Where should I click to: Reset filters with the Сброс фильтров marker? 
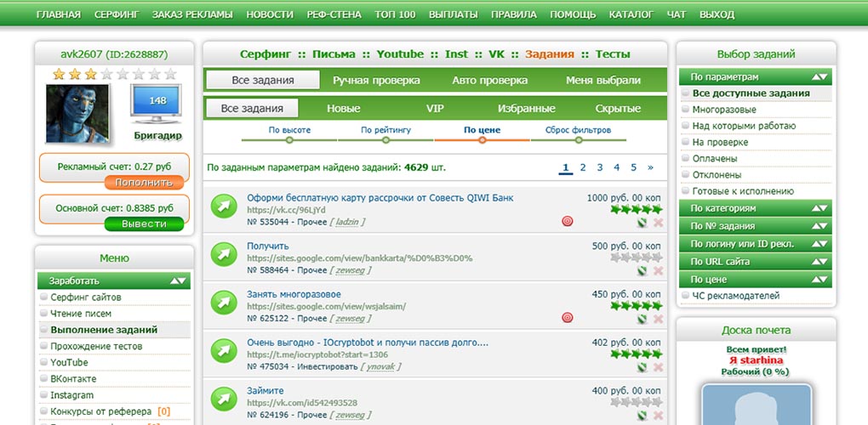[579, 140]
